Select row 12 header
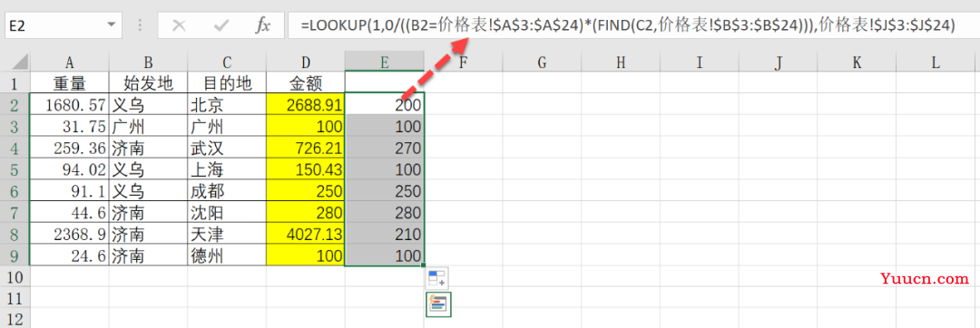Screen dimensions: 980x328 coord(15,319)
